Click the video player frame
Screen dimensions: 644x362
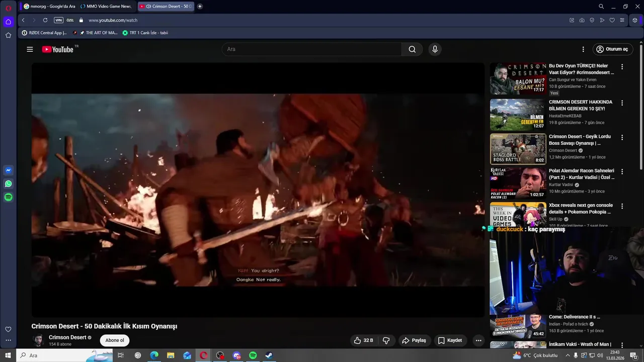pyautogui.click(x=258, y=190)
